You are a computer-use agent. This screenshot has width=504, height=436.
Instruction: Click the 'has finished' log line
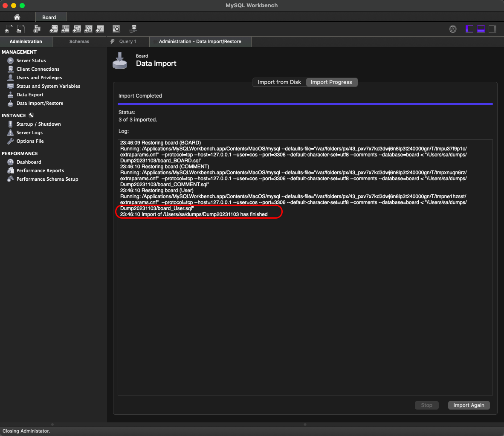pos(194,214)
